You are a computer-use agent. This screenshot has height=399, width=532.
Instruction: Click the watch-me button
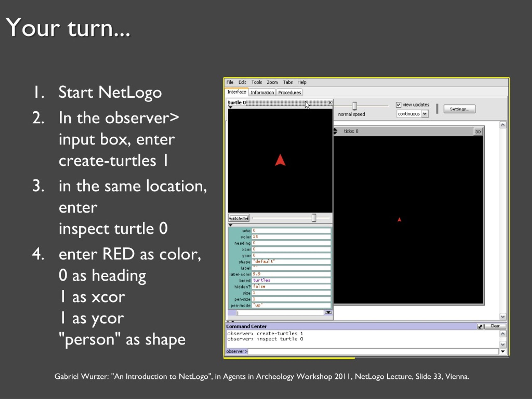point(239,218)
